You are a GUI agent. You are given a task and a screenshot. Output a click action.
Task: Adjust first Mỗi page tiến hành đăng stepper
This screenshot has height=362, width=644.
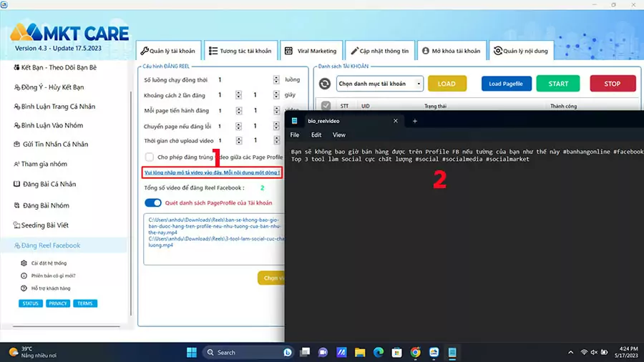pyautogui.click(x=238, y=110)
